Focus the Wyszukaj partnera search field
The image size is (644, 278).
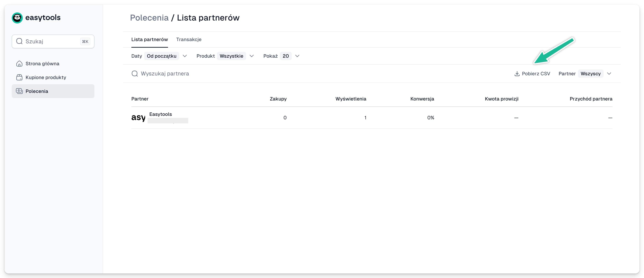(x=300, y=73)
